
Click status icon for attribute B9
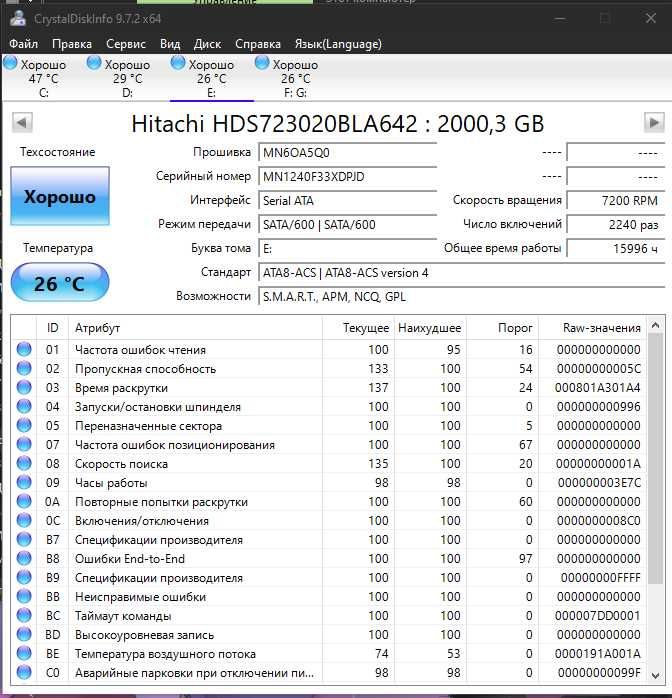tap(24, 577)
